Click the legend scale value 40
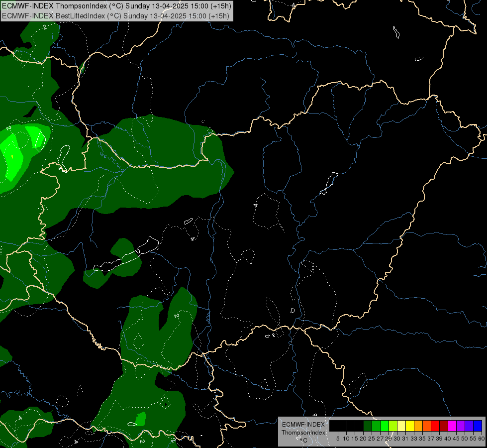Image resolution: width=487 pixels, height=448 pixels. click(448, 439)
